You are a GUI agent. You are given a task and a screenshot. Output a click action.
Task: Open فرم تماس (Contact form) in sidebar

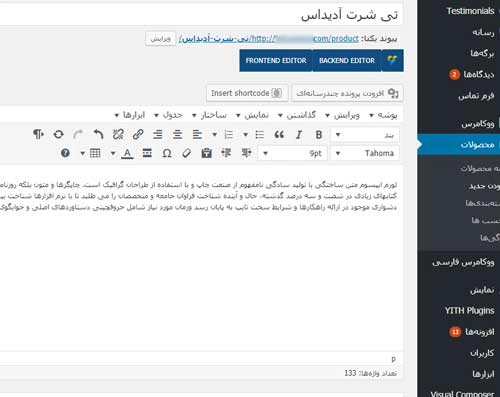(476, 96)
